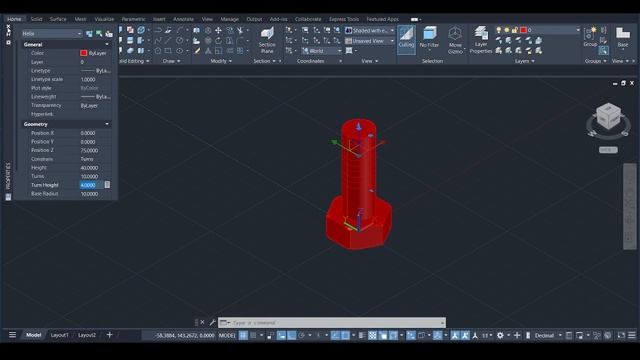Open the Visualize ribbon tab

click(x=104, y=19)
